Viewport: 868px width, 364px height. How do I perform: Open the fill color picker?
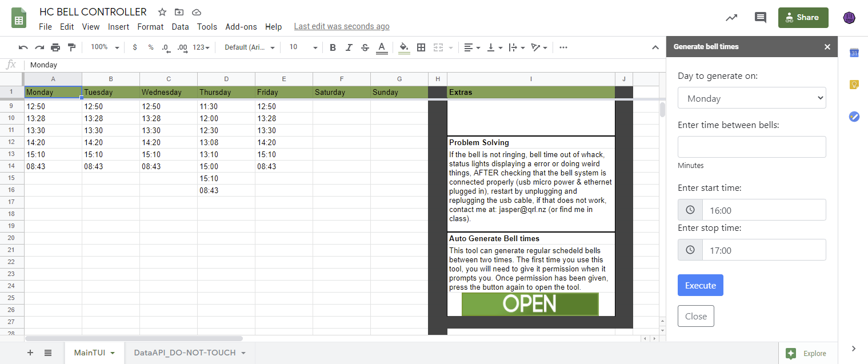pyautogui.click(x=404, y=47)
